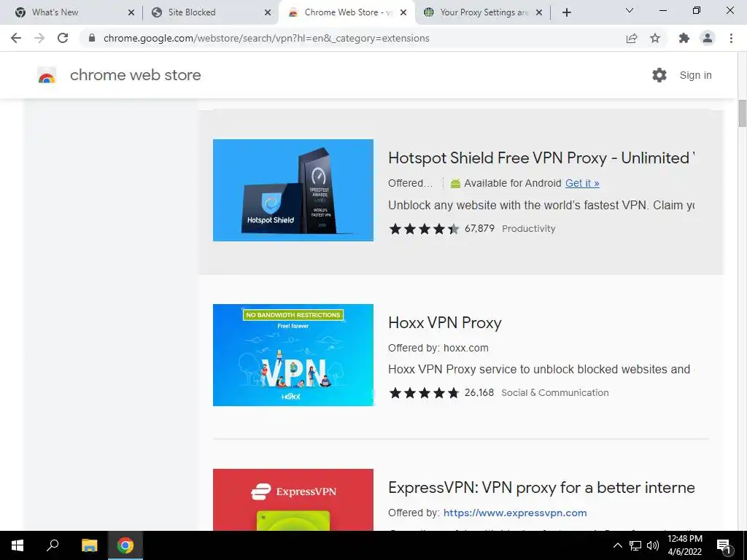Screen dimensions: 747x560
Task: View site security lock info
Action: click(x=92, y=38)
